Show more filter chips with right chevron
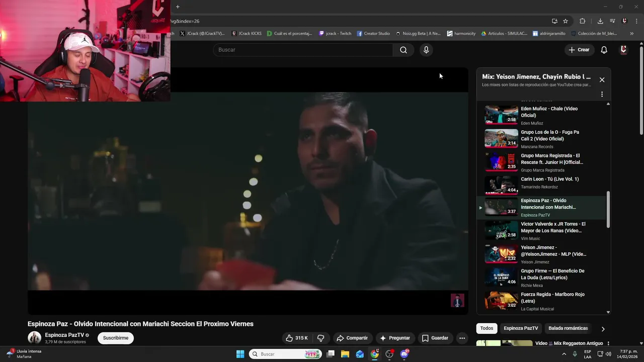This screenshot has height=362, width=644. [603, 329]
